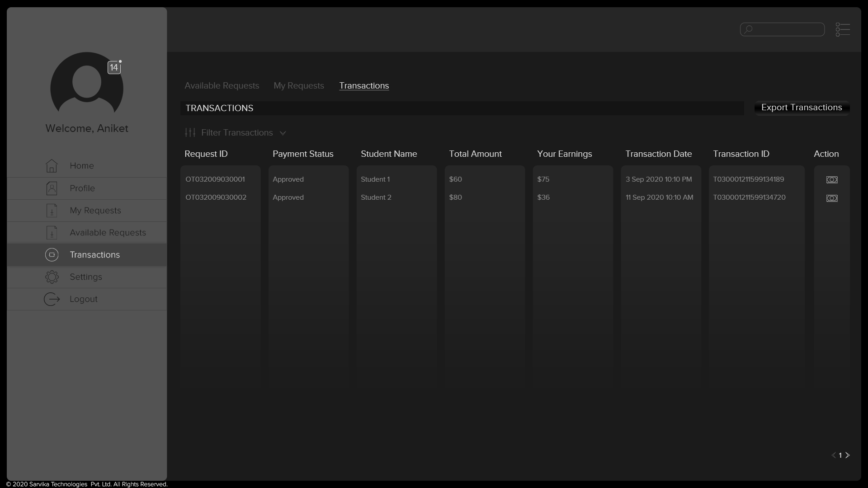Go to previous page arrow
The width and height of the screenshot is (868, 488).
(x=834, y=455)
